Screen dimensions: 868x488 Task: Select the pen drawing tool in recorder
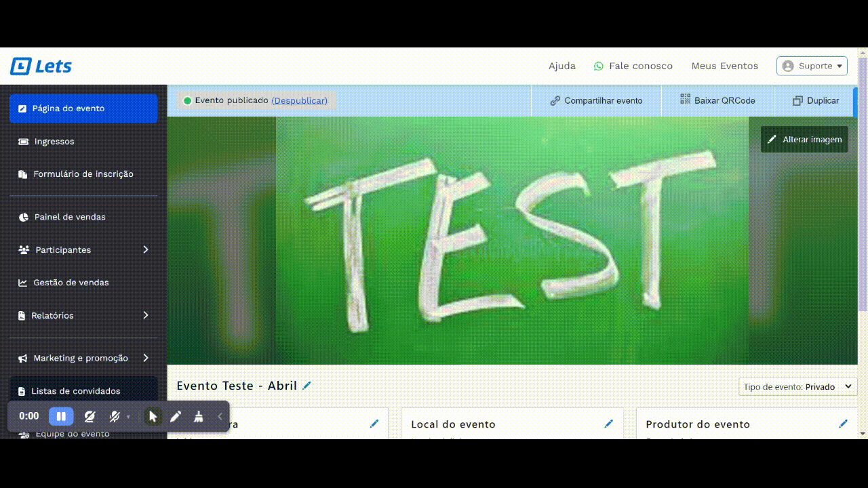(176, 416)
